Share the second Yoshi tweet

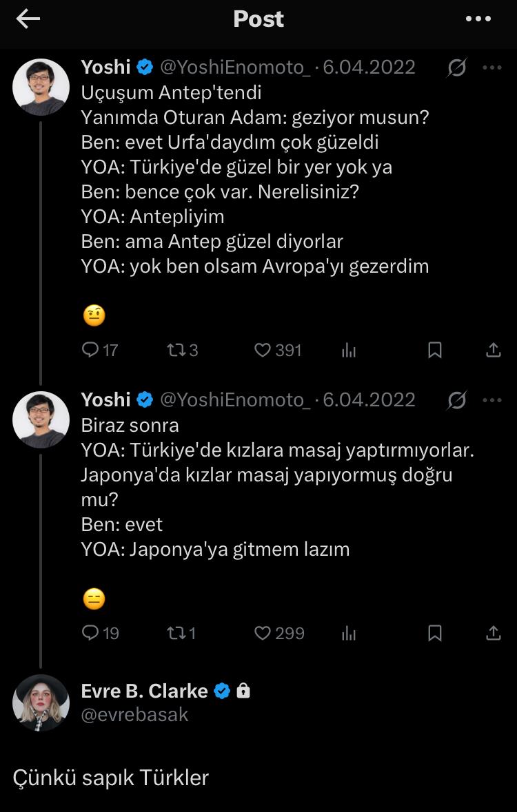click(493, 632)
